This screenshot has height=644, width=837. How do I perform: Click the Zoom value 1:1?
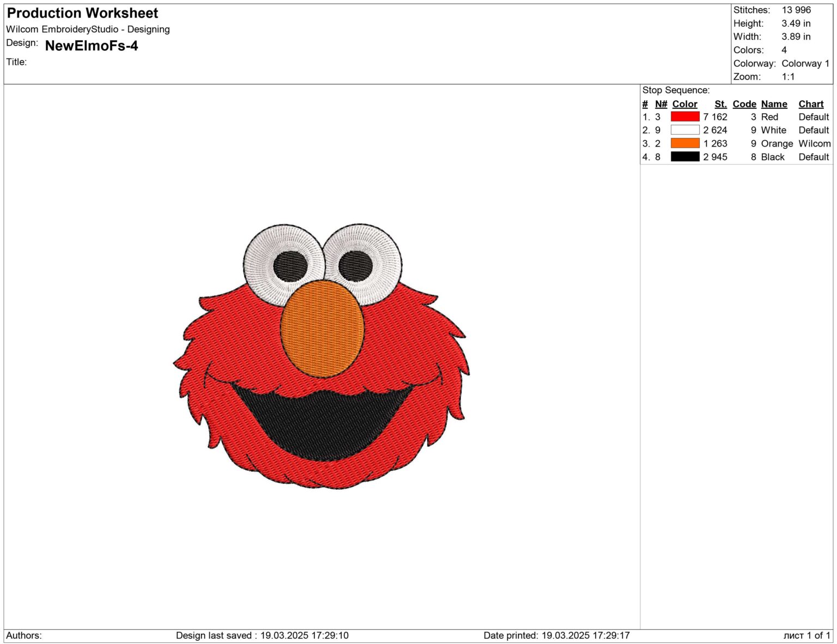pos(787,76)
